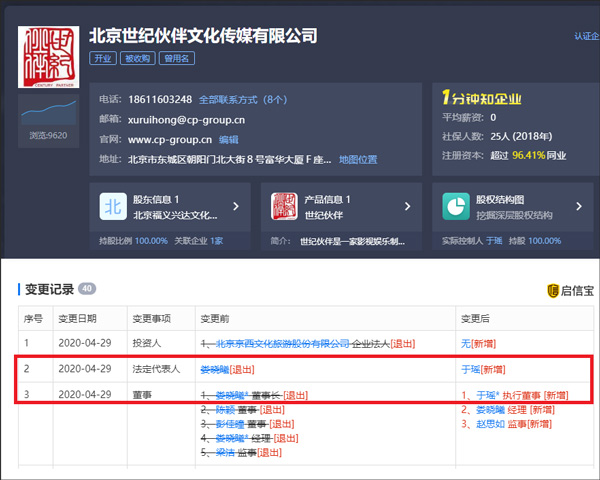Click 娄晓曦[退出] in 法定代表人 row
Screen dimensions: 600x480
point(227,369)
